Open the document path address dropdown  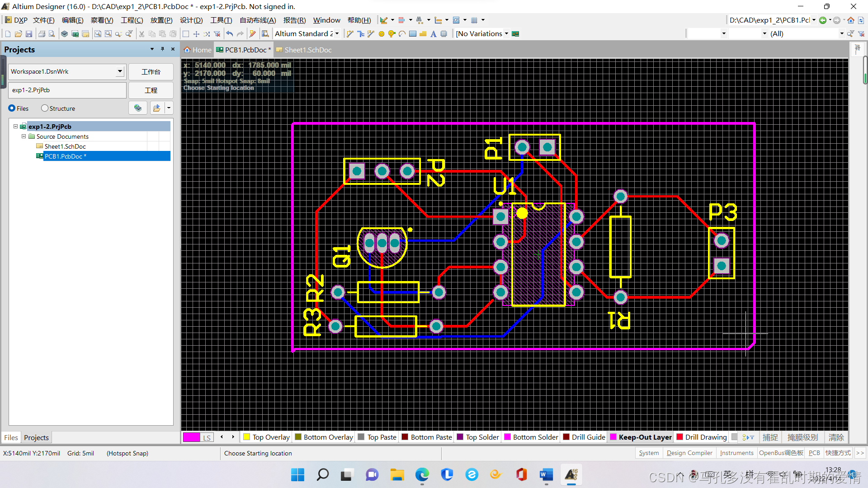click(814, 20)
